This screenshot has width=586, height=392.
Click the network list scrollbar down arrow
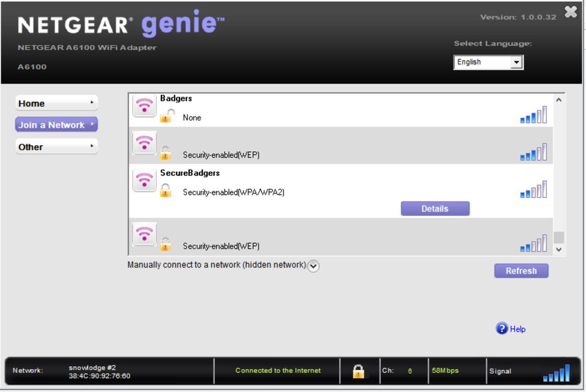tap(558, 250)
